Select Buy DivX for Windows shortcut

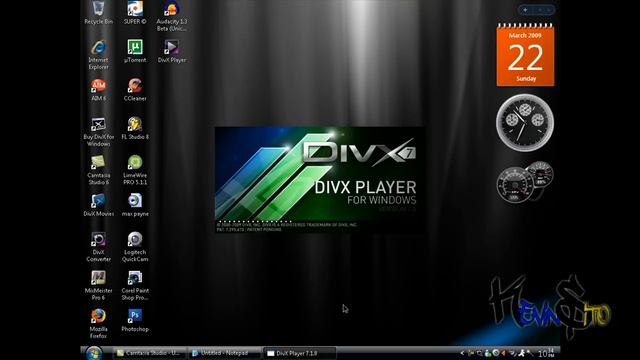pos(98,131)
